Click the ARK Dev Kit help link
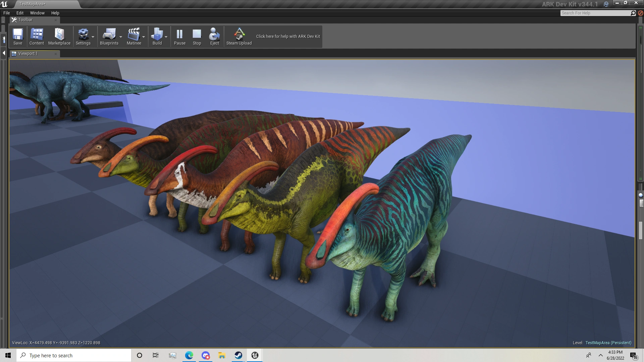The height and width of the screenshot is (362, 644). (288, 37)
